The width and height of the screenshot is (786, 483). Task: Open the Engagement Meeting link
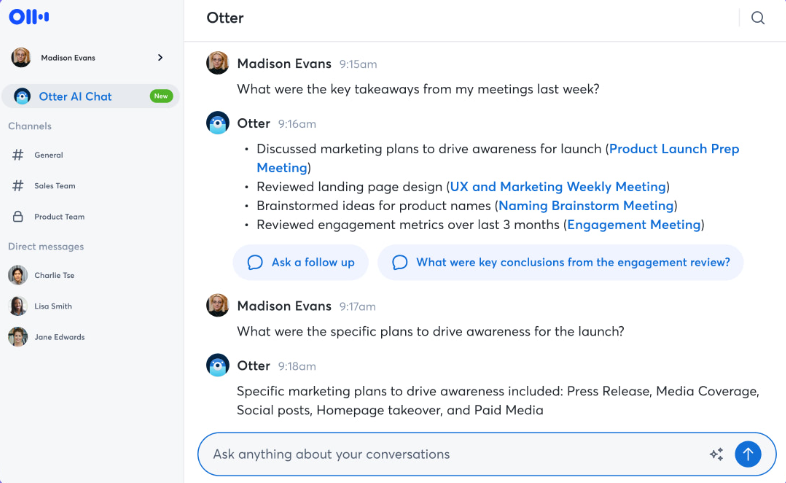(634, 225)
